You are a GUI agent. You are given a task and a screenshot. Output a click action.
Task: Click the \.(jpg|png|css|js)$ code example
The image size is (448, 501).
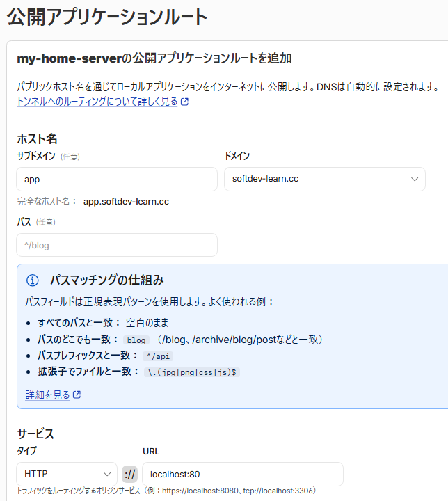pyautogui.click(x=192, y=372)
